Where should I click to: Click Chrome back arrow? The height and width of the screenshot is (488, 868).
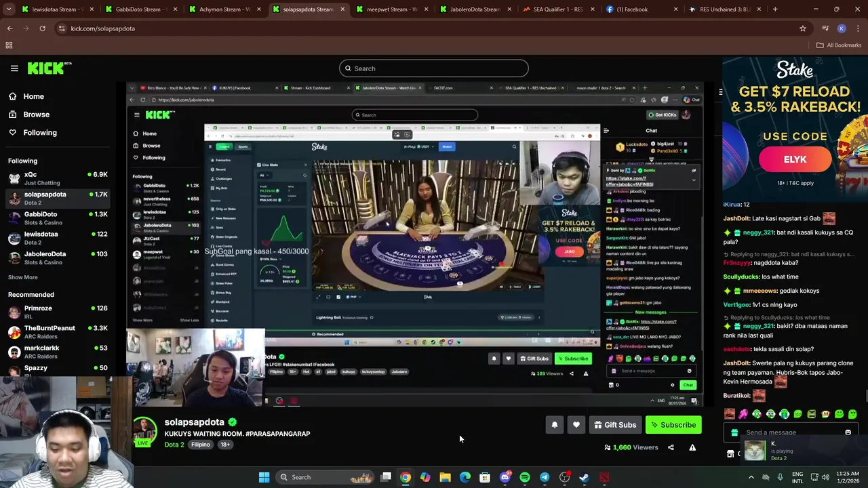coord(9,28)
